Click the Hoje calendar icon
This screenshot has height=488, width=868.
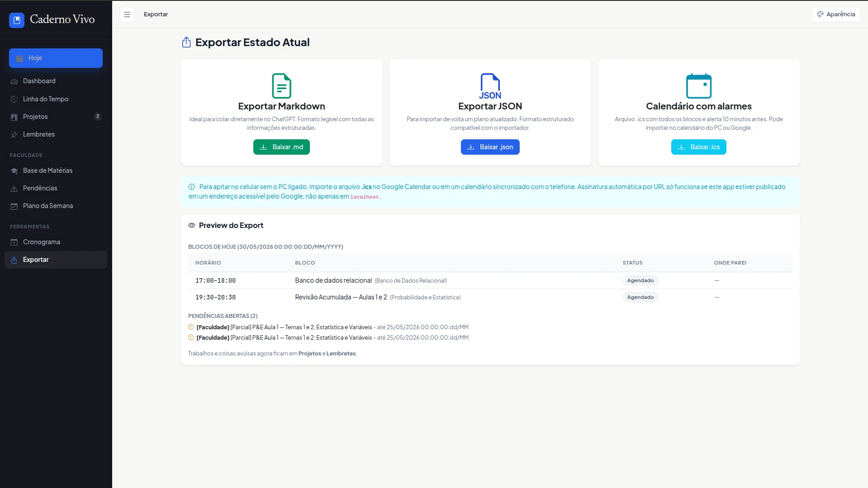[19, 58]
